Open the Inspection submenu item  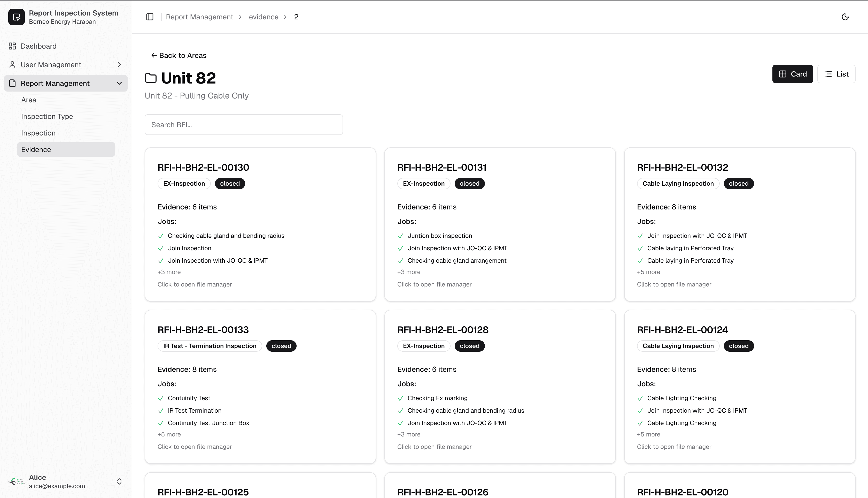(x=66, y=133)
